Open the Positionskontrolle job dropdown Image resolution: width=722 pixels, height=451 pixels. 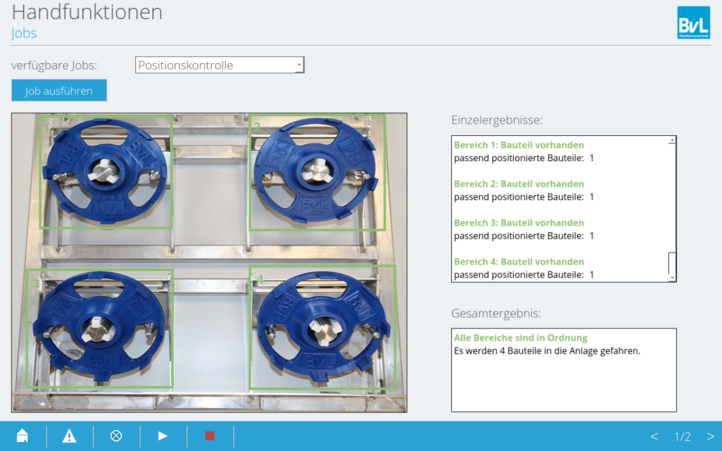(x=219, y=65)
